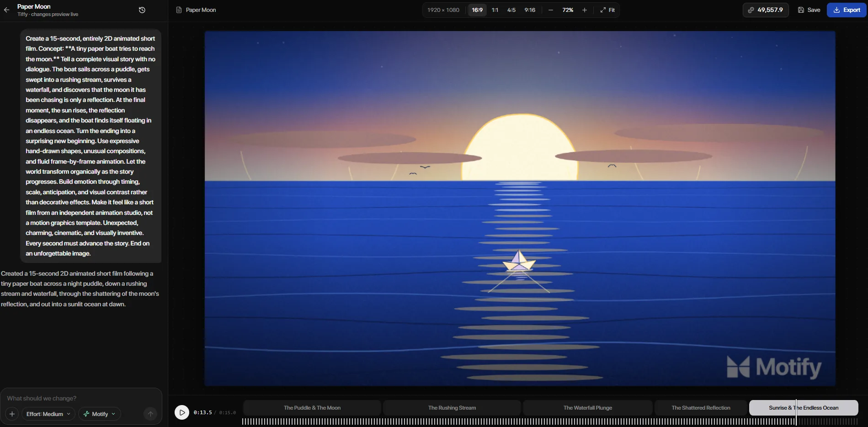Open version history clock icon
This screenshot has height=427, width=868.
(142, 10)
